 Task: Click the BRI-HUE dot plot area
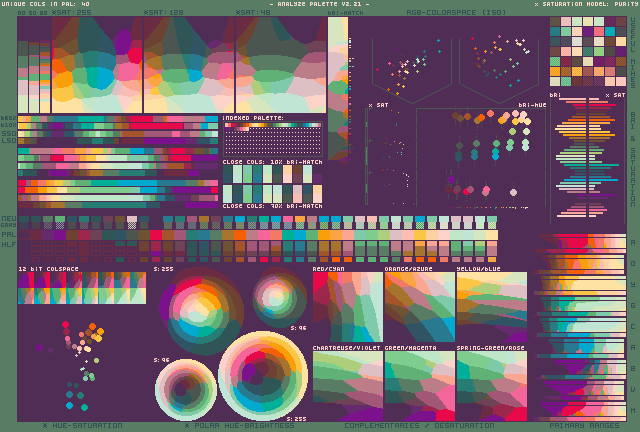pyautogui.click(x=481, y=157)
